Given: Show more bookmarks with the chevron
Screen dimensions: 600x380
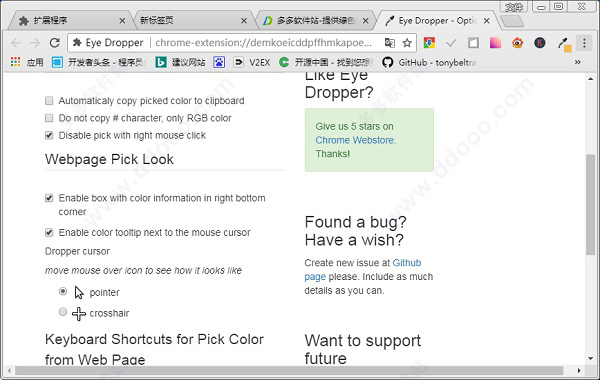Looking at the screenshot, I should pos(577,62).
